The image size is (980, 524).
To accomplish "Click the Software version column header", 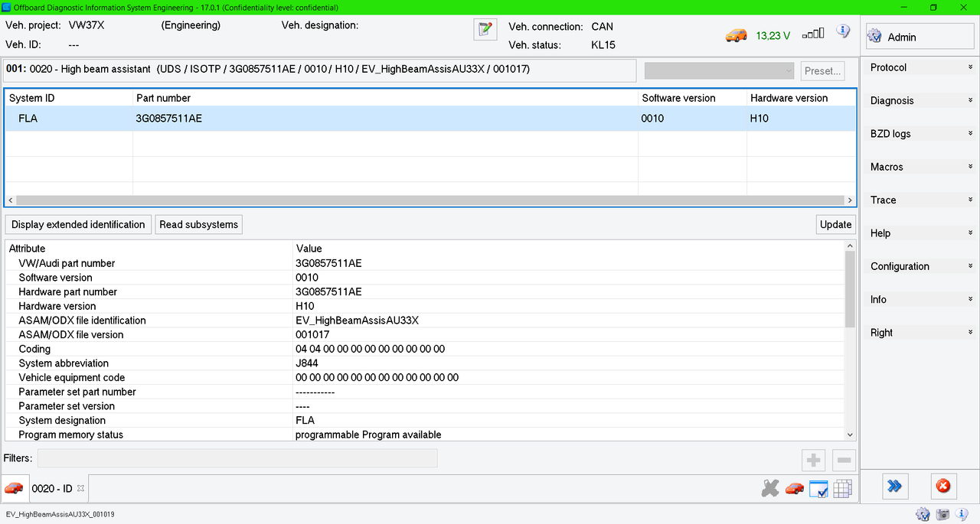I will tap(692, 98).
